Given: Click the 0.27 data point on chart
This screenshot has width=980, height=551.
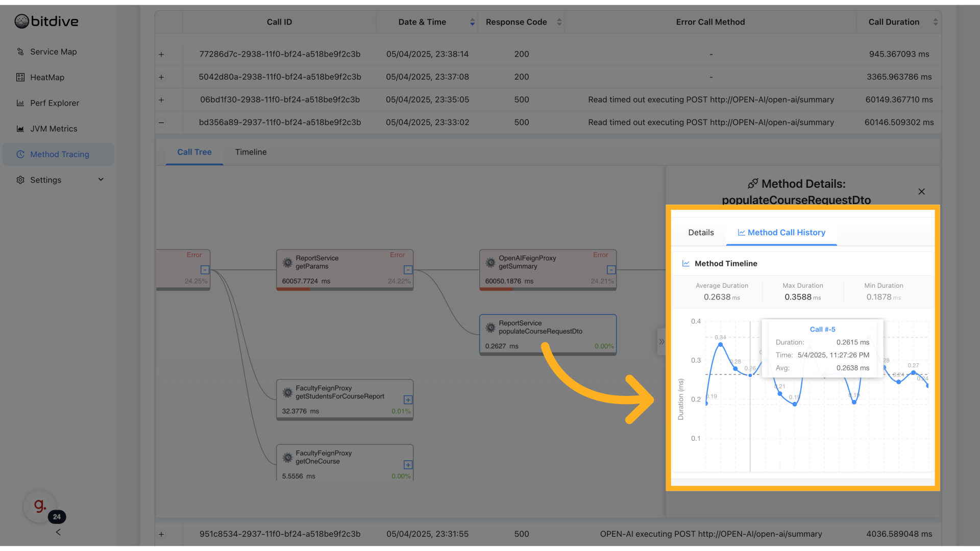Looking at the screenshot, I should pyautogui.click(x=913, y=373).
